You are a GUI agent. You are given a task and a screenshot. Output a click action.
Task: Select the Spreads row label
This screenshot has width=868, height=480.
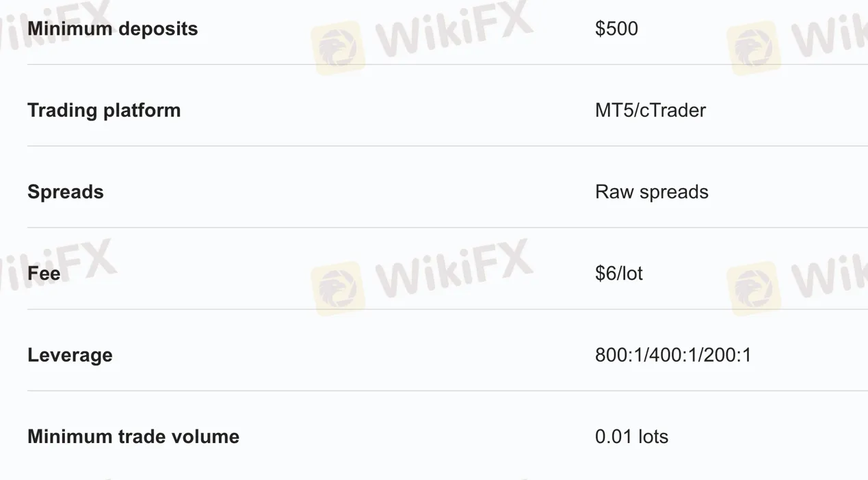click(66, 192)
